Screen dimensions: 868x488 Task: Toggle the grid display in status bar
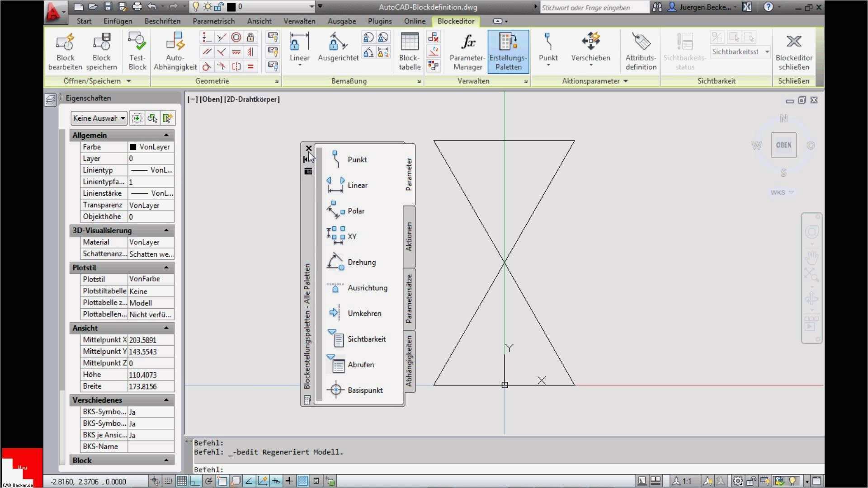(182, 481)
